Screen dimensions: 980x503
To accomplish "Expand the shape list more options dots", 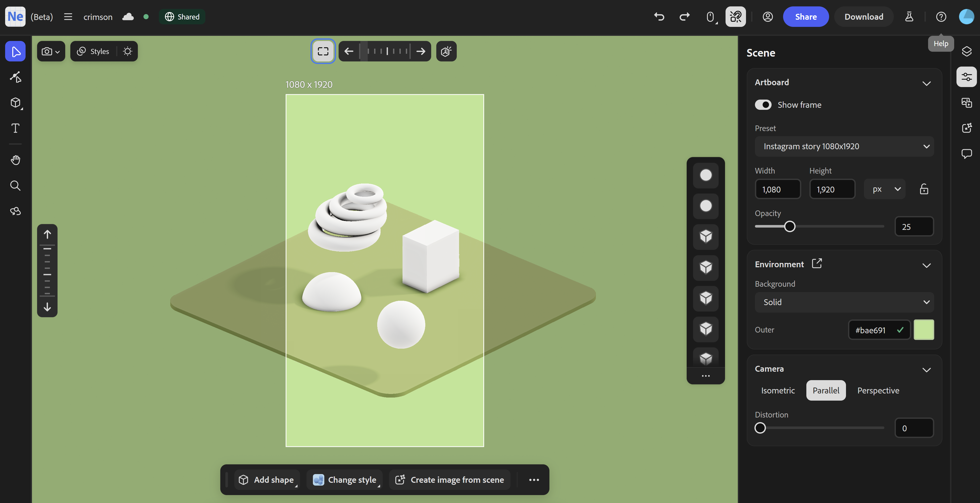I will pos(706,376).
